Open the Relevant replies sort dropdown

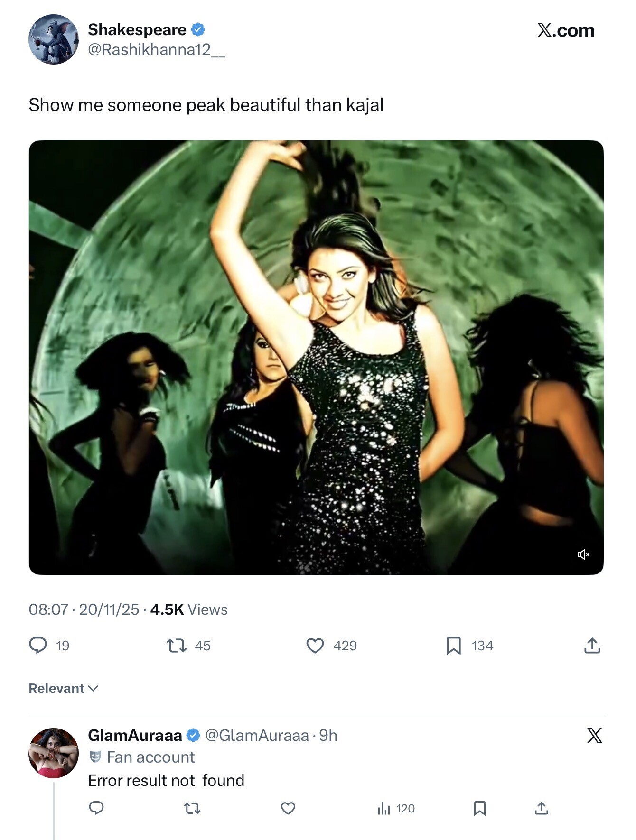[x=63, y=688]
